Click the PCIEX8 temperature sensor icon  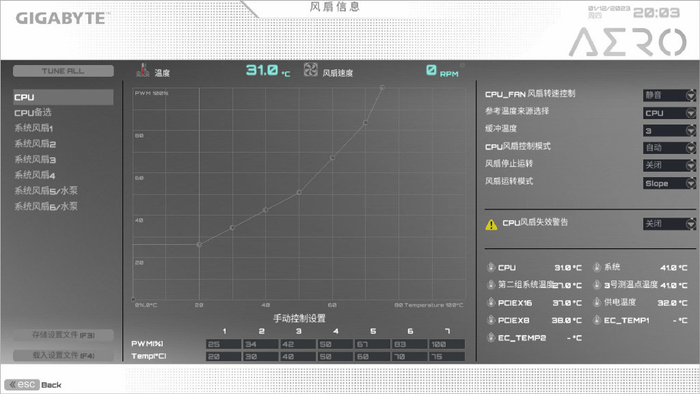point(491,320)
